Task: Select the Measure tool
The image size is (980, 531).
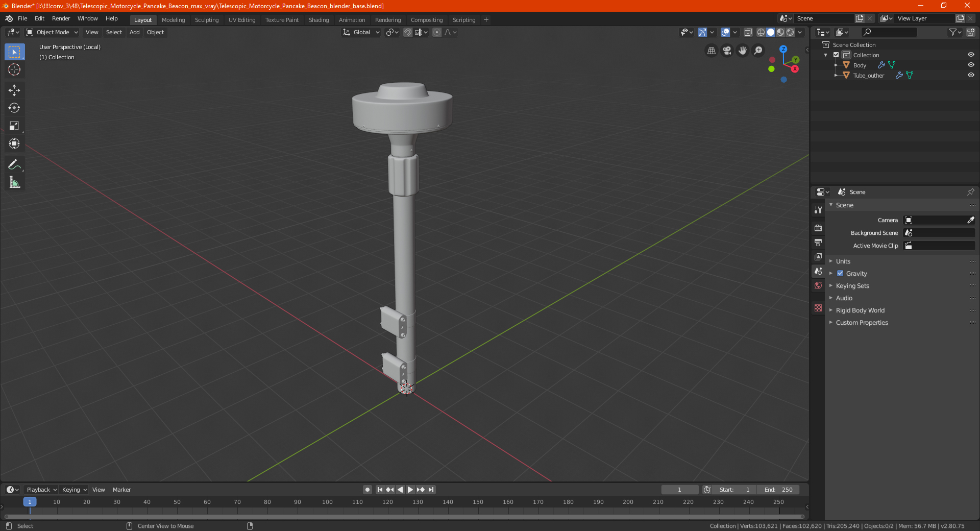Action: pos(14,182)
